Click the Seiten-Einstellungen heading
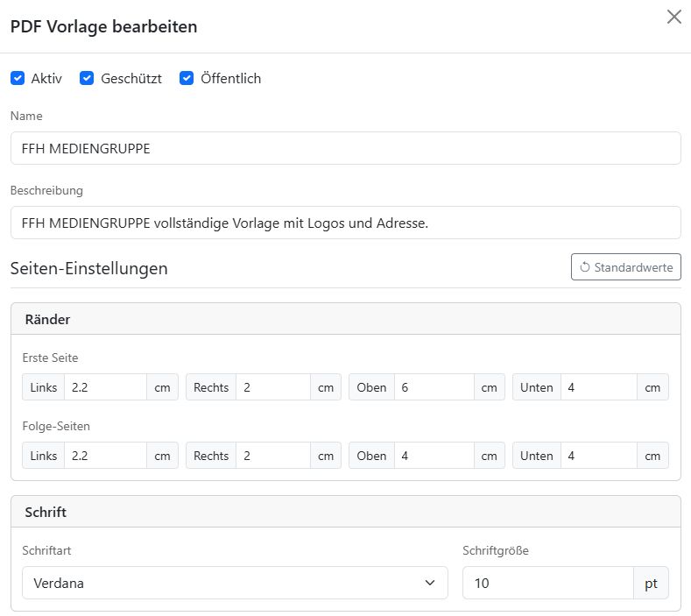 pos(89,268)
